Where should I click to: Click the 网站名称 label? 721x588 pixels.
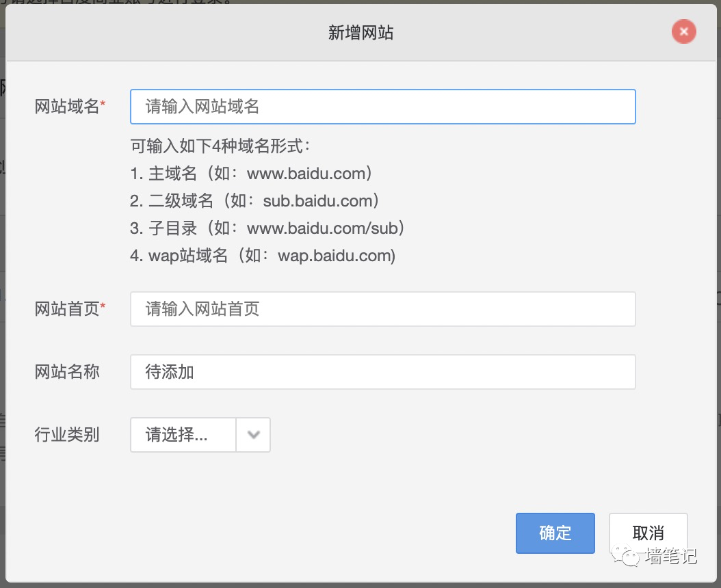point(67,372)
